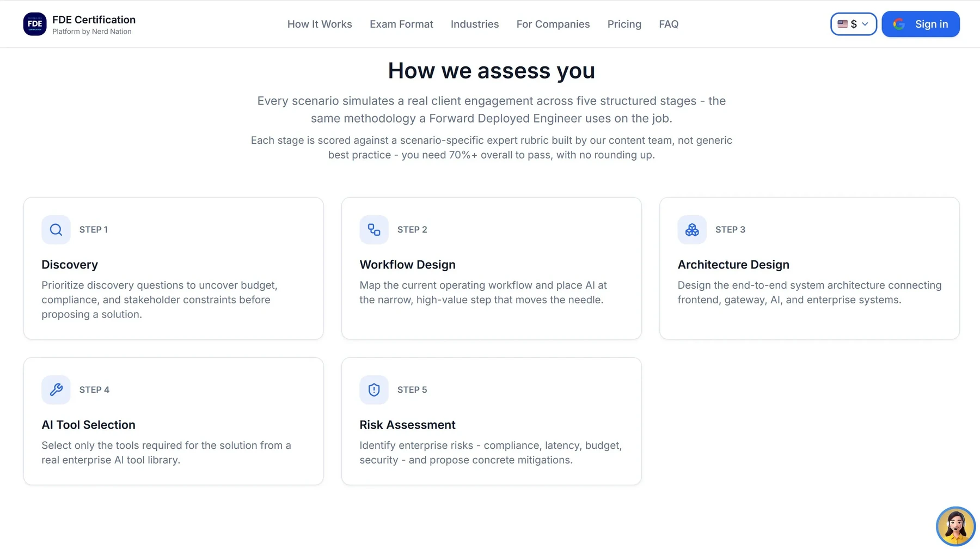Click the FDE logo icon
Screen dimensions: 980x549
tap(35, 24)
